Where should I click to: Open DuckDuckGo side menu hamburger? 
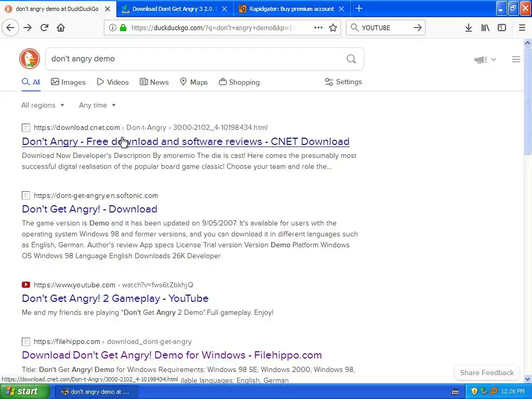coord(516,59)
